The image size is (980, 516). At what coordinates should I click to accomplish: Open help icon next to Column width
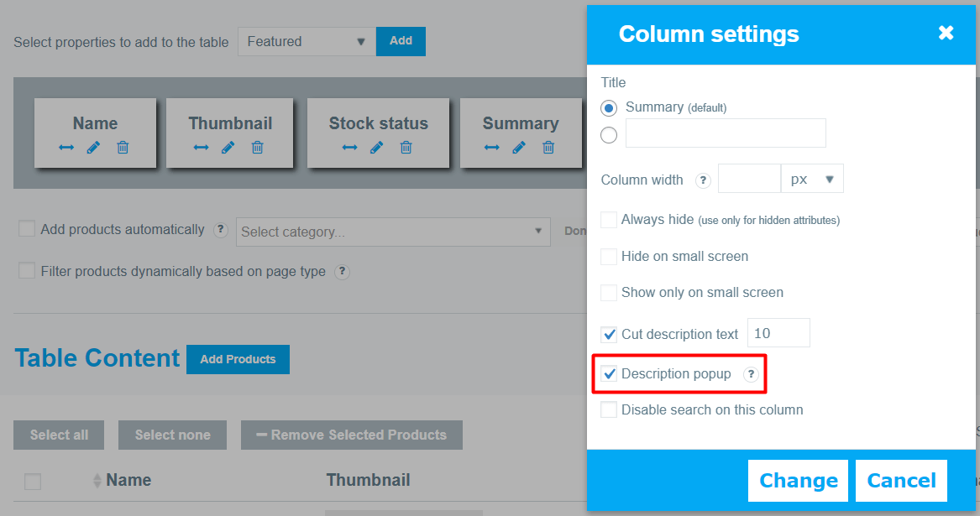tap(703, 180)
